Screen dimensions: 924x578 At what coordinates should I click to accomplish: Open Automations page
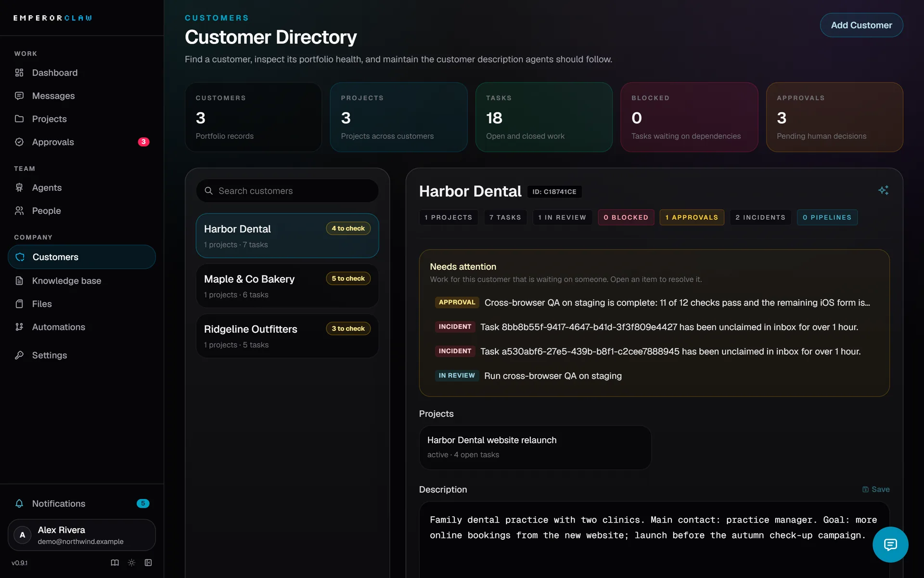coord(82,327)
